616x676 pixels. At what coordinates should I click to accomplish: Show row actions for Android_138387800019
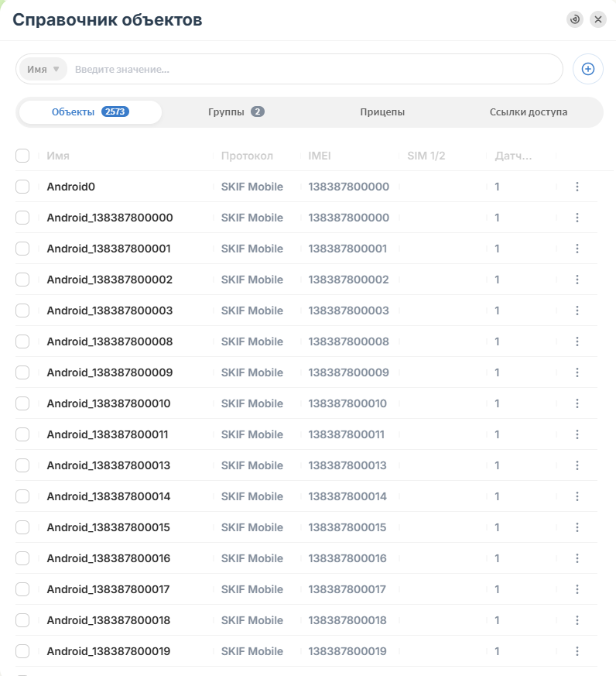(577, 651)
